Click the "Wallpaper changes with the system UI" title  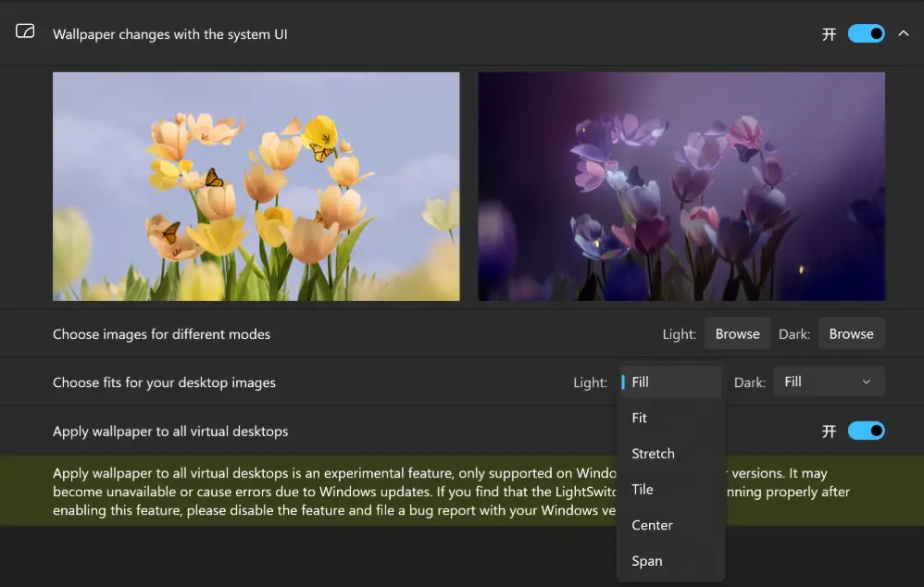pos(169,34)
